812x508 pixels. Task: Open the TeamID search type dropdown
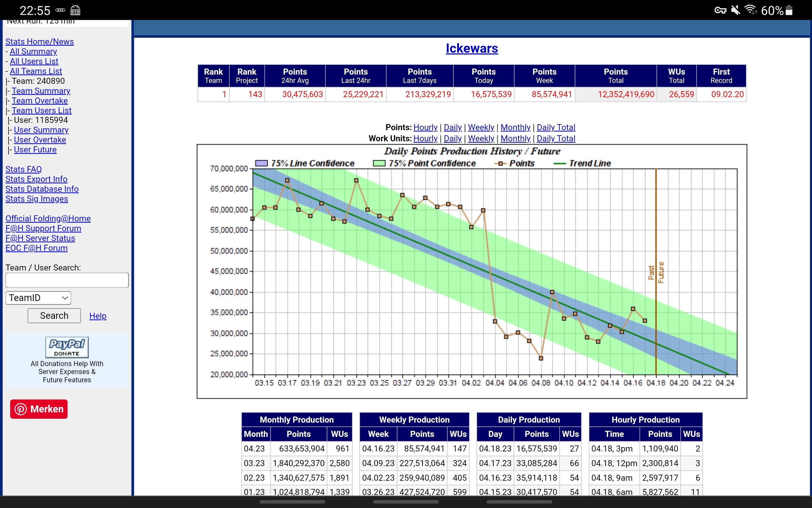(38, 298)
